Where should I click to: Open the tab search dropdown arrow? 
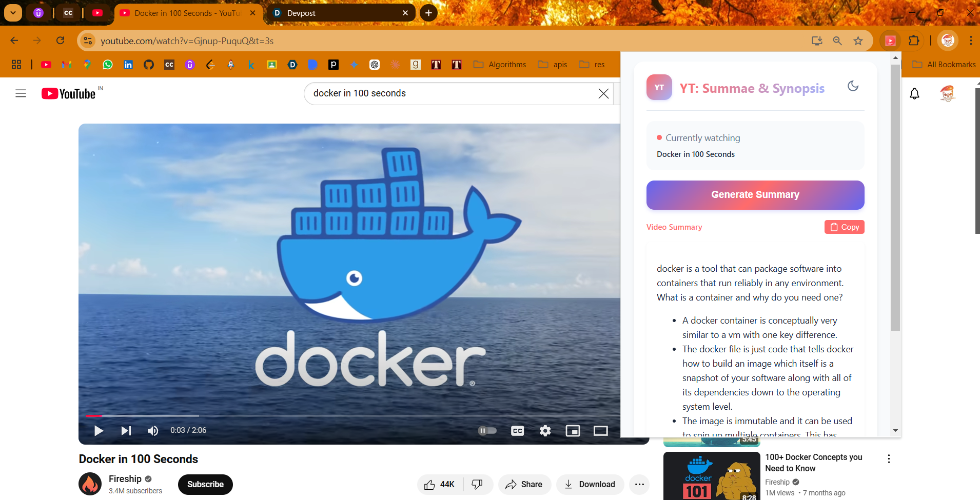(x=13, y=13)
